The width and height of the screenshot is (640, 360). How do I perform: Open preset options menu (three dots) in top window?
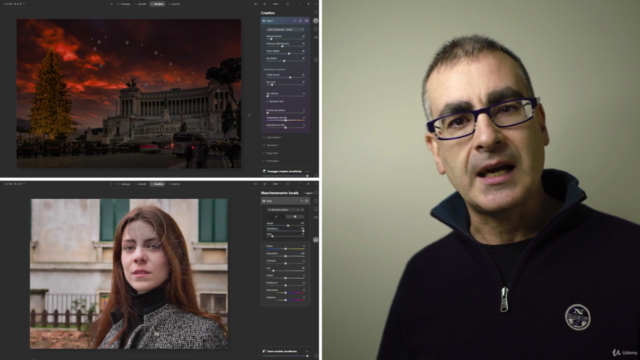coord(307,171)
